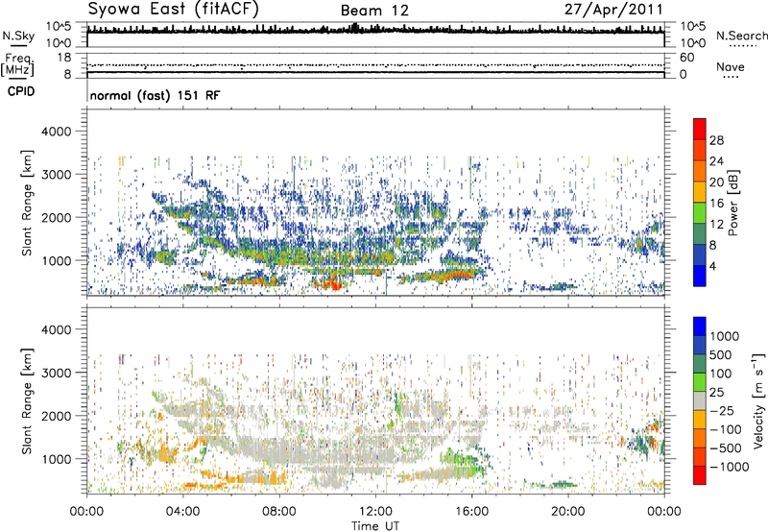This screenshot has height=532, width=768.
Task: Select the "N.Sky" legend label
Action: [18, 36]
